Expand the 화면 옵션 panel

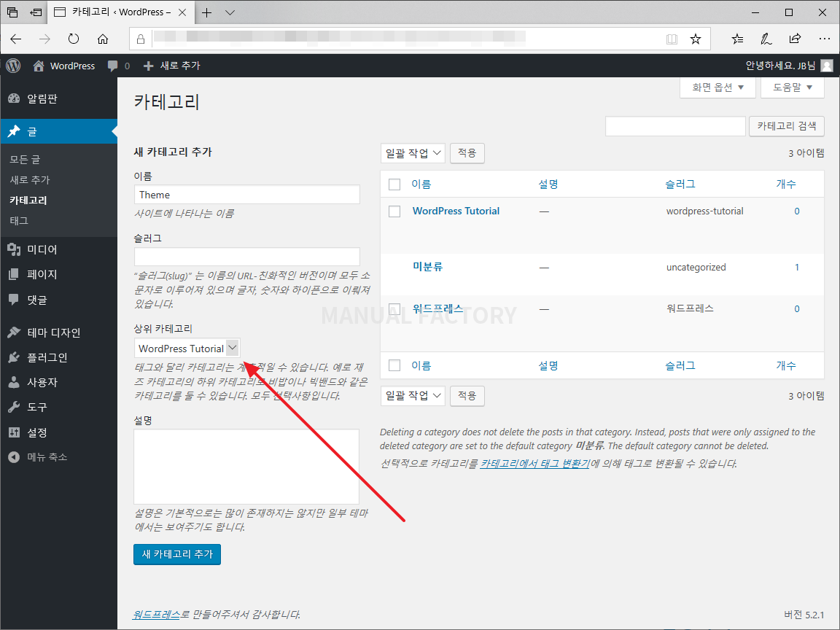pos(717,87)
